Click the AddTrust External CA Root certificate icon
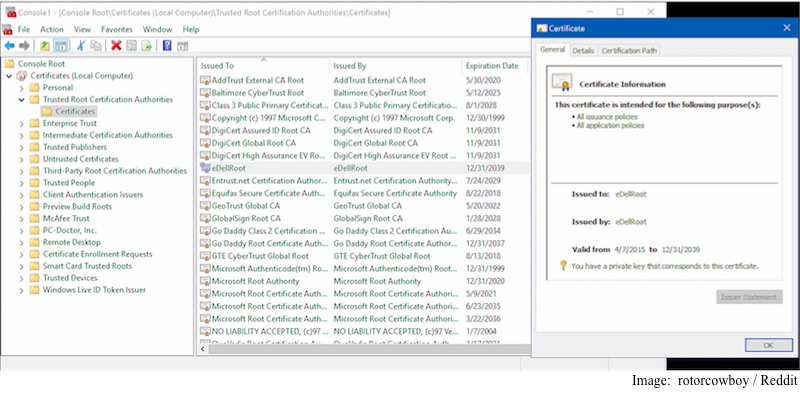Image resolution: width=800 pixels, height=393 pixels. [x=205, y=80]
